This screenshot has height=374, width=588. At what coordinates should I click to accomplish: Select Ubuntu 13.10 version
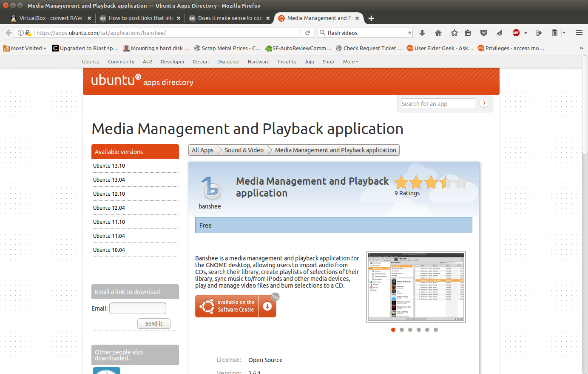coord(109,166)
